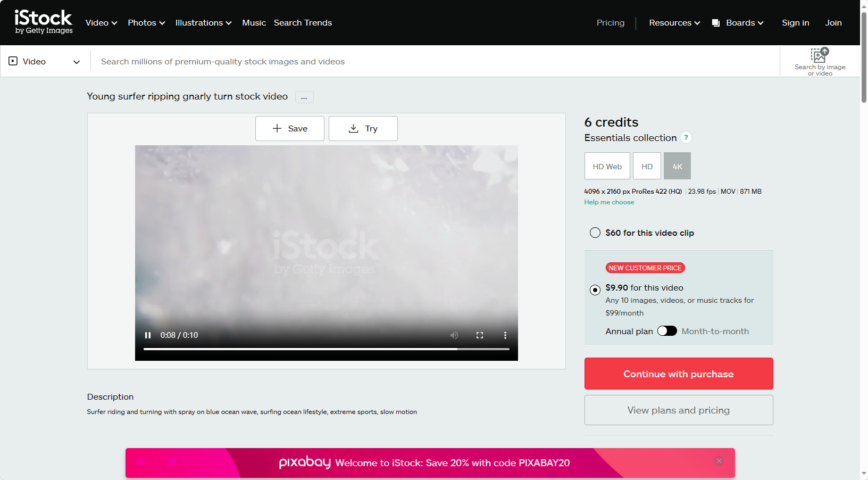Click the Boards icon in the header
This screenshot has height=480, width=868.
click(716, 23)
